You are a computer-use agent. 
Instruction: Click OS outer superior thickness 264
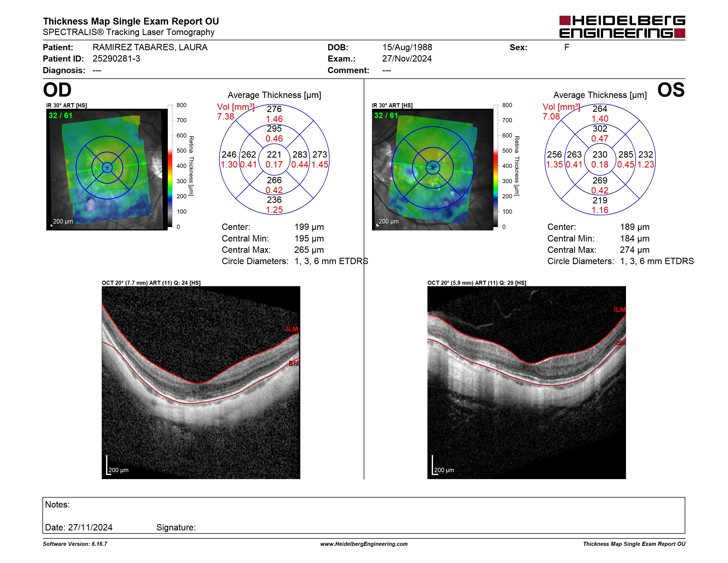point(600,109)
